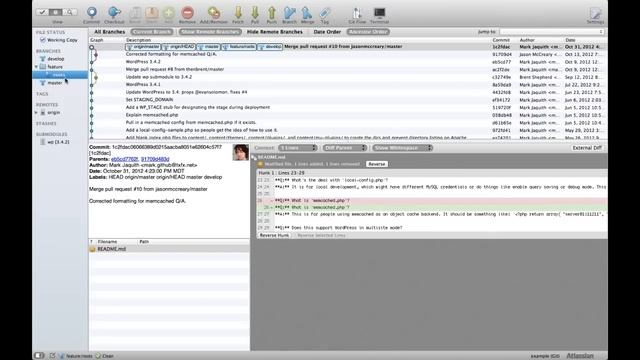Open the Context lines dropdown
640x360 pixels.
[298, 148]
